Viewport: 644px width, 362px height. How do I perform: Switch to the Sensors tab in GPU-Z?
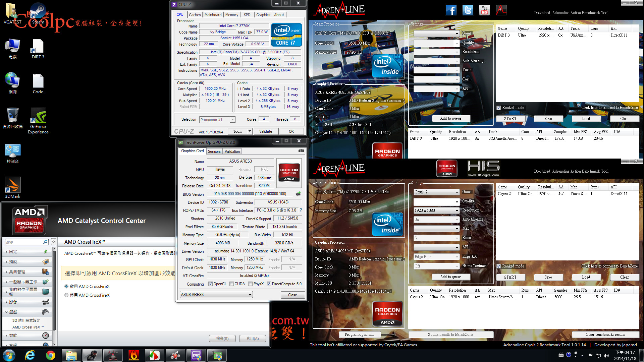pyautogui.click(x=214, y=152)
